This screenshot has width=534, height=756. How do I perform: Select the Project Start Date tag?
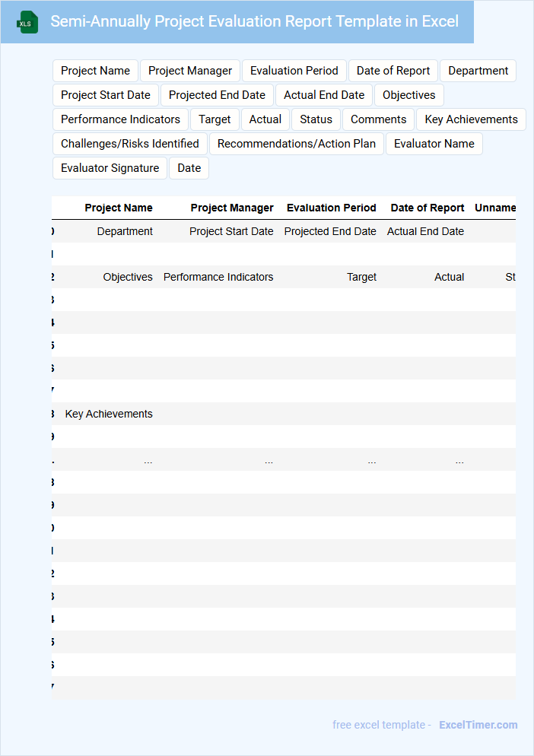click(106, 95)
